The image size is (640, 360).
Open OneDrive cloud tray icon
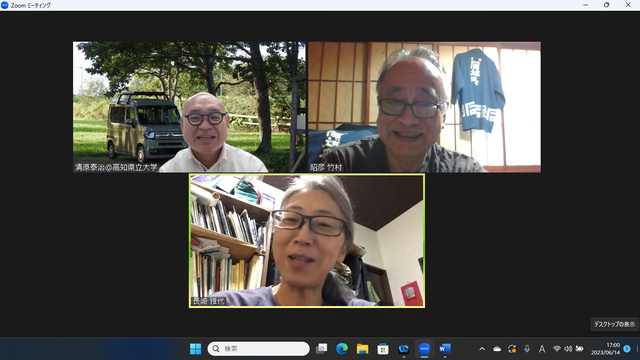tap(497, 349)
